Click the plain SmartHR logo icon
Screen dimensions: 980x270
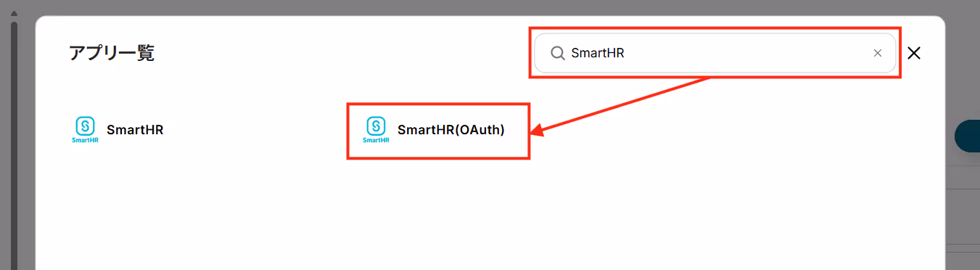[x=85, y=130]
